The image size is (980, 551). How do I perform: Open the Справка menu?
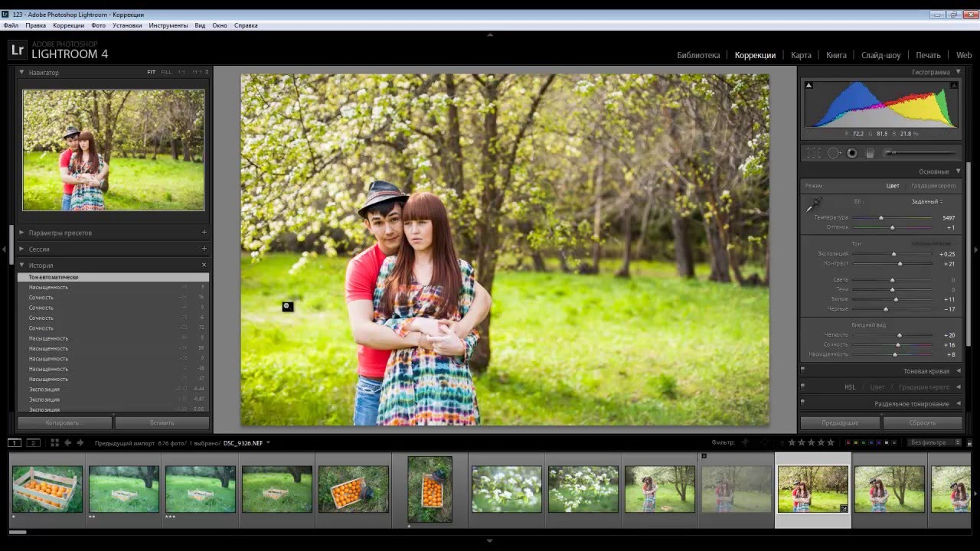(x=246, y=25)
